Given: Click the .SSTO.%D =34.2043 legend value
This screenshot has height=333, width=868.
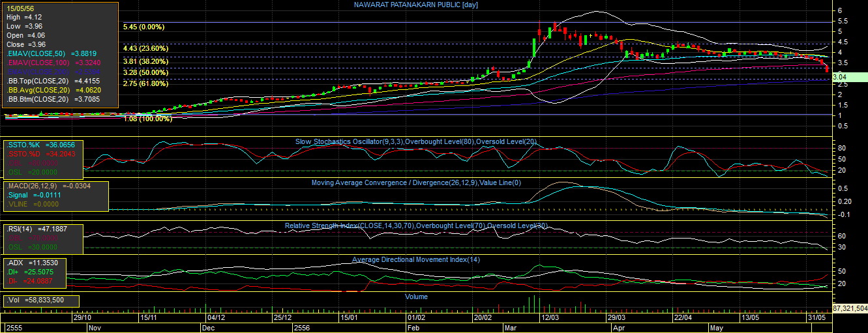Looking at the screenshot, I should 40,154.
